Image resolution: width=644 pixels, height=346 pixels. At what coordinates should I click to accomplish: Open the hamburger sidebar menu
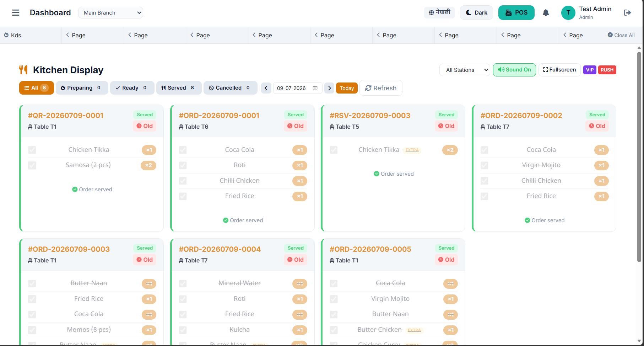[x=16, y=13]
